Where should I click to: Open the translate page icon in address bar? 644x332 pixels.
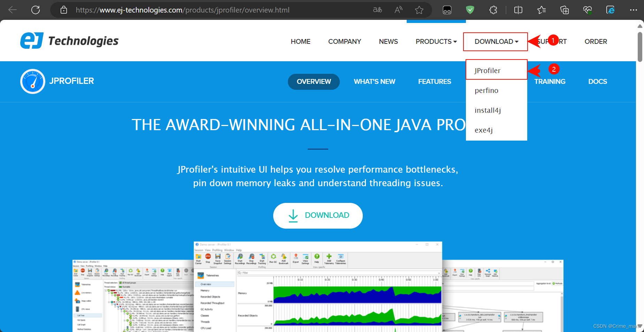point(377,10)
